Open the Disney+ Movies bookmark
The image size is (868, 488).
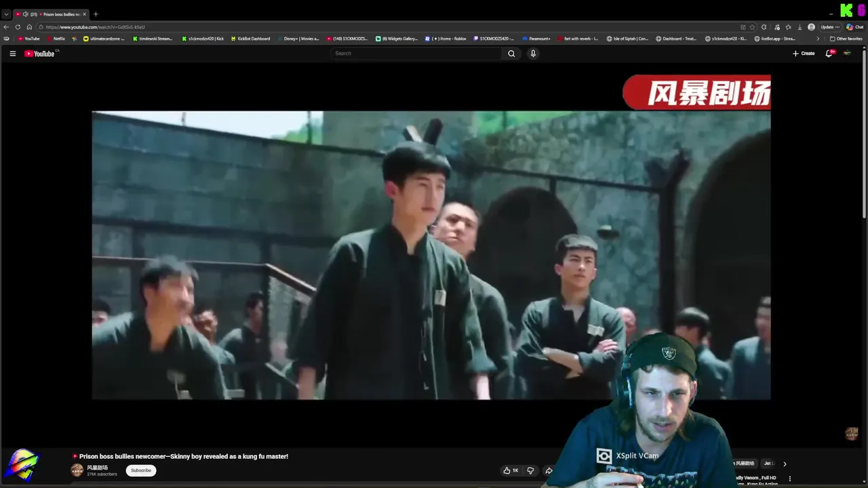(298, 39)
